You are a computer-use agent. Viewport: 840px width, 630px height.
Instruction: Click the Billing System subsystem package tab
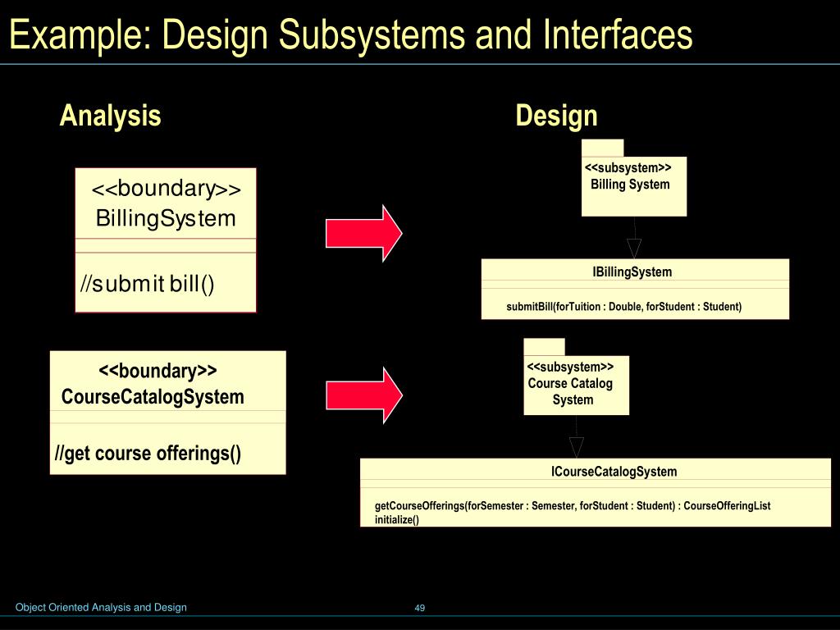(x=603, y=148)
